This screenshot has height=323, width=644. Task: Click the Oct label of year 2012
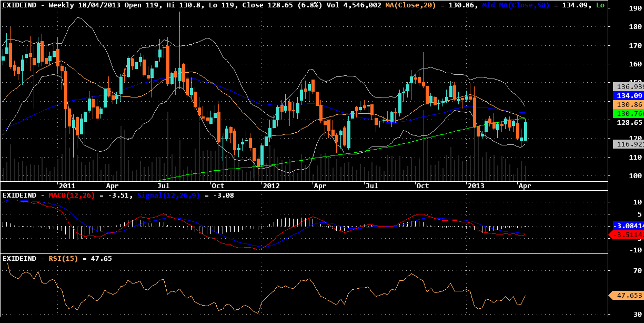(x=422, y=186)
